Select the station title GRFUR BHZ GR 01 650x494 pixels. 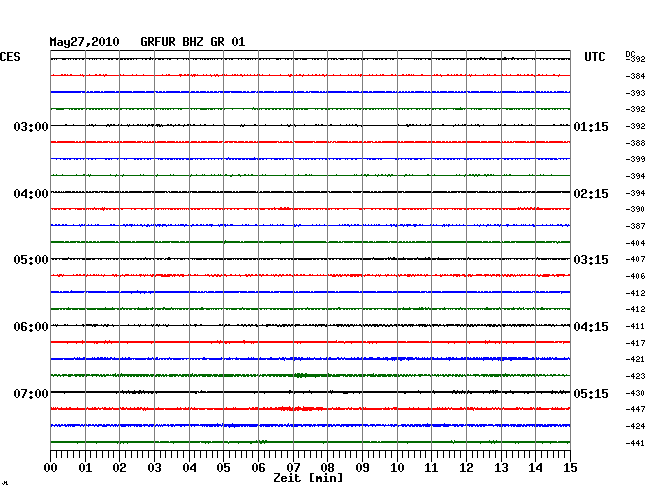pyautogui.click(x=193, y=42)
